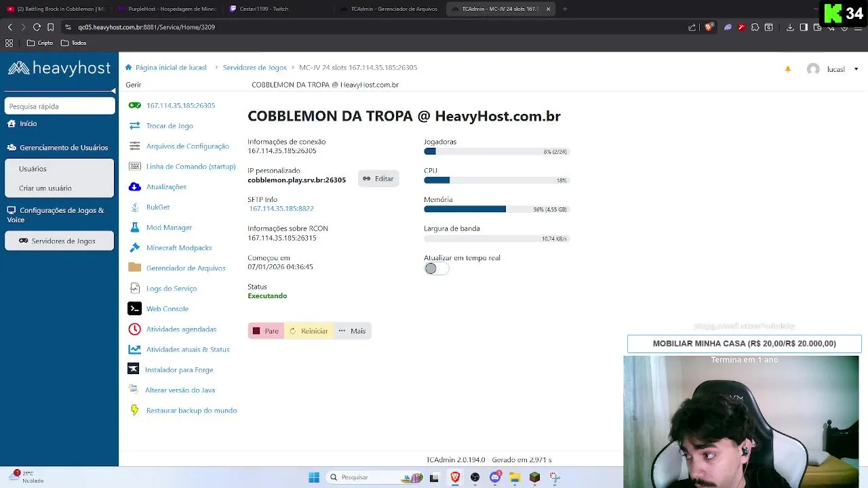Toggle Atualizar em tempo real switch
Viewport: 868px width, 488px height.
coord(436,268)
